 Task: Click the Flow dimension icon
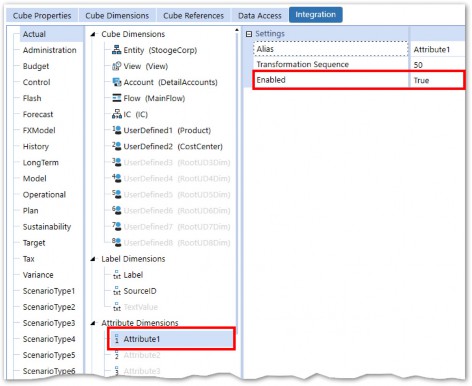pos(117,98)
